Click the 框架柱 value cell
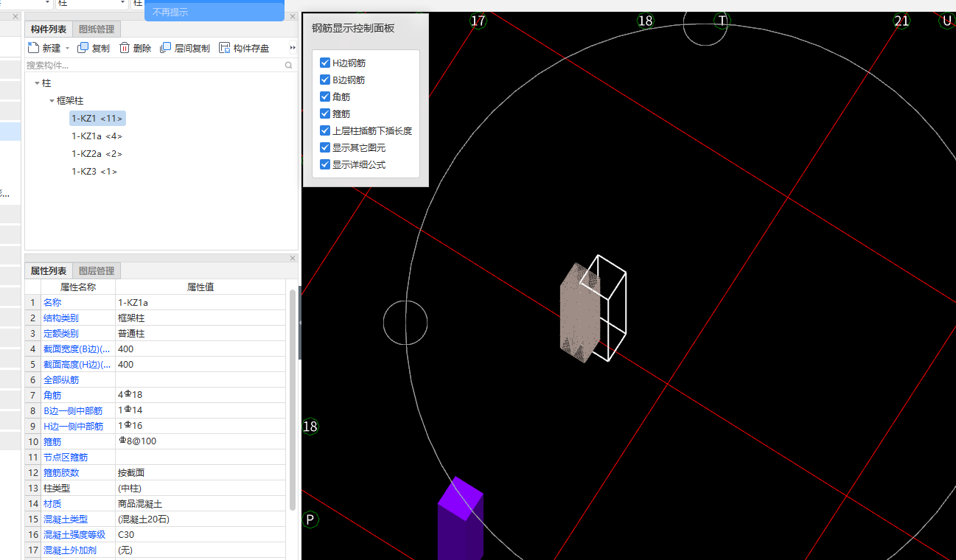The height and width of the screenshot is (560, 956). [x=200, y=318]
